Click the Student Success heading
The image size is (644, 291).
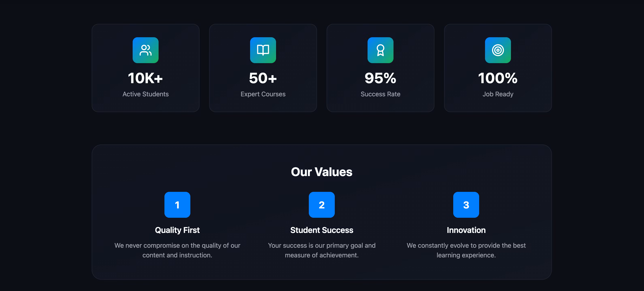[x=322, y=230]
